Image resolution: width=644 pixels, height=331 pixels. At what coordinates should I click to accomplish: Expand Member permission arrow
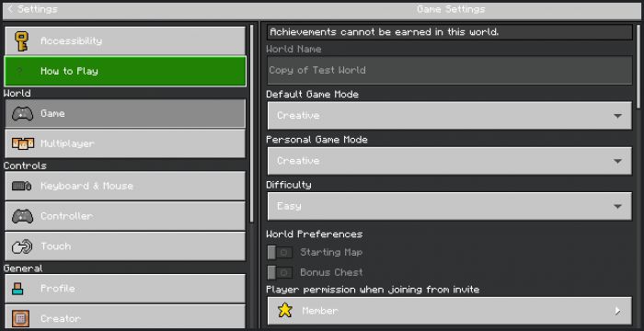point(617,312)
